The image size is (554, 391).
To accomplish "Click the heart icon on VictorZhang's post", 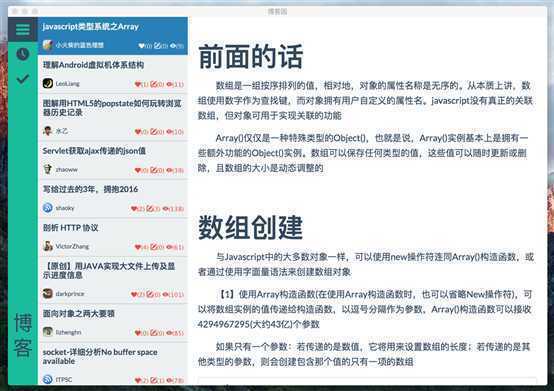I will (x=138, y=247).
